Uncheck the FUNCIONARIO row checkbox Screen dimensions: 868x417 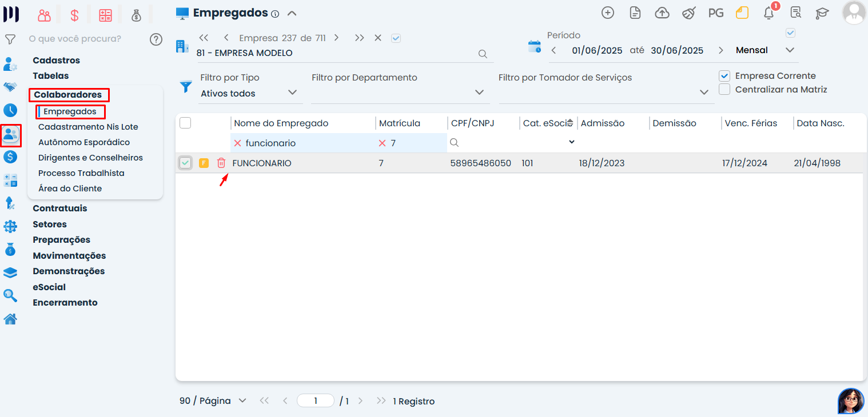[x=185, y=163]
